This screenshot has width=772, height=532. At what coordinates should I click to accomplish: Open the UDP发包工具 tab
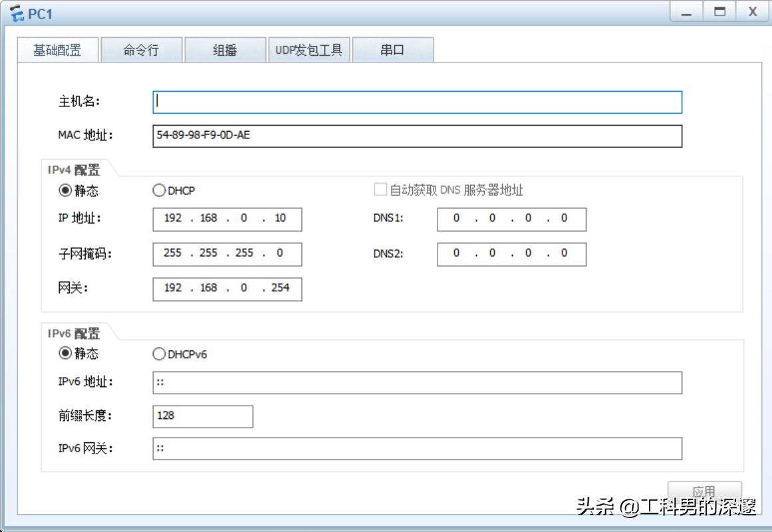pos(309,50)
